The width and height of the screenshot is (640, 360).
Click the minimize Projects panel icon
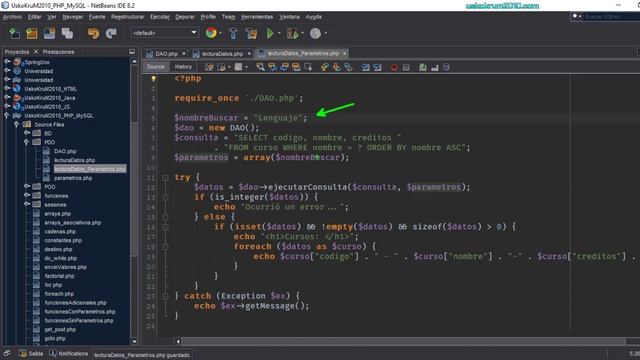click(x=132, y=52)
